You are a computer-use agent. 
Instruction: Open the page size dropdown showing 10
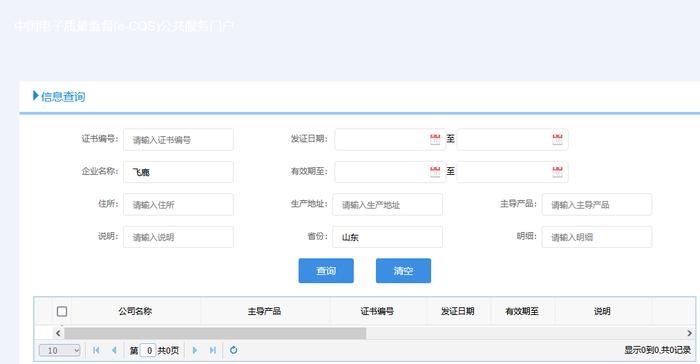59,350
